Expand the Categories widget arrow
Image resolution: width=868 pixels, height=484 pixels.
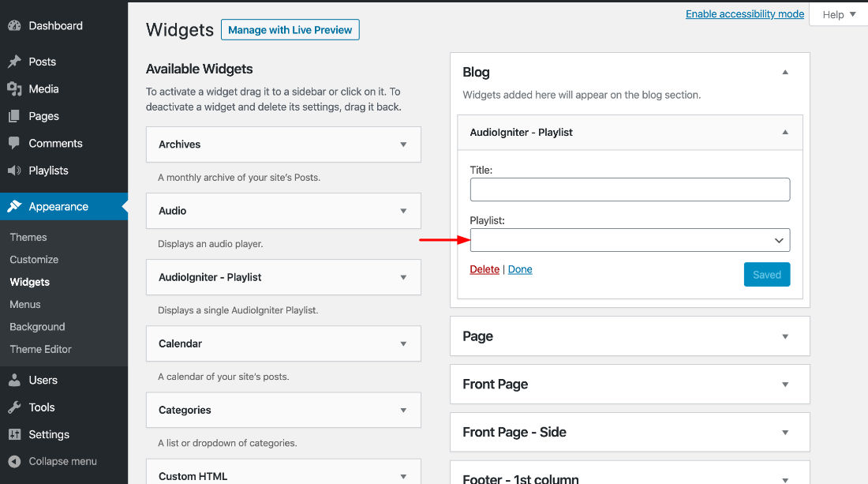click(x=403, y=411)
